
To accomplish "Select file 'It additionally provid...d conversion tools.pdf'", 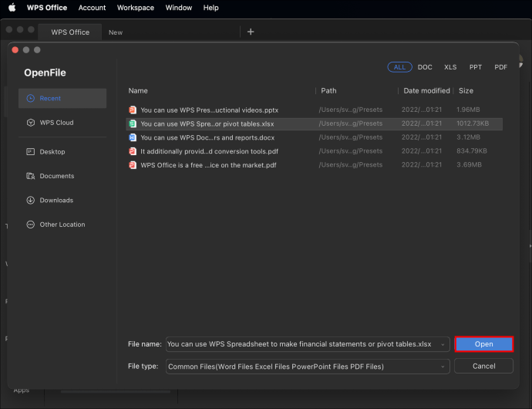I will coord(314,151).
